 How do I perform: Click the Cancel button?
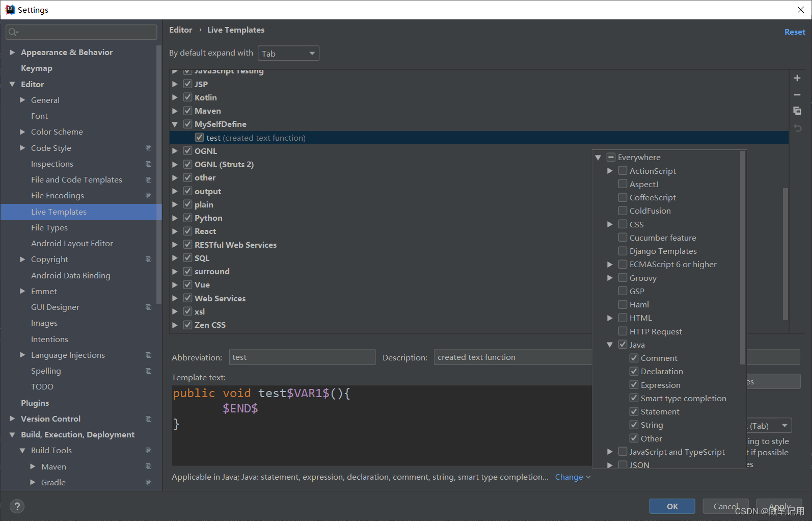[x=725, y=506]
